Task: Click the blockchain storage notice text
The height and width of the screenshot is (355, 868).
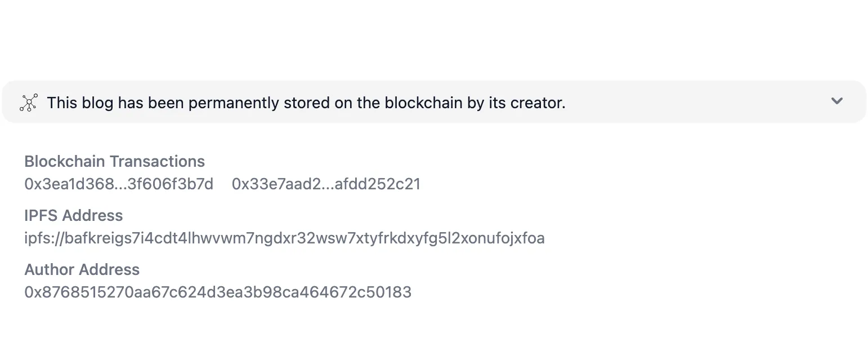Action: (x=306, y=103)
